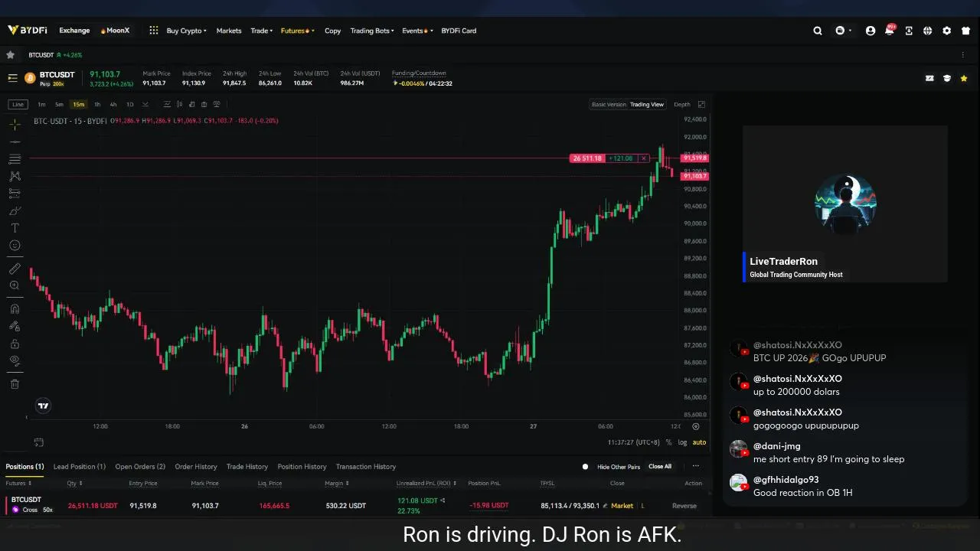This screenshot has width=980, height=551.
Task: Open the apps grid menu icon
Action: point(154,31)
